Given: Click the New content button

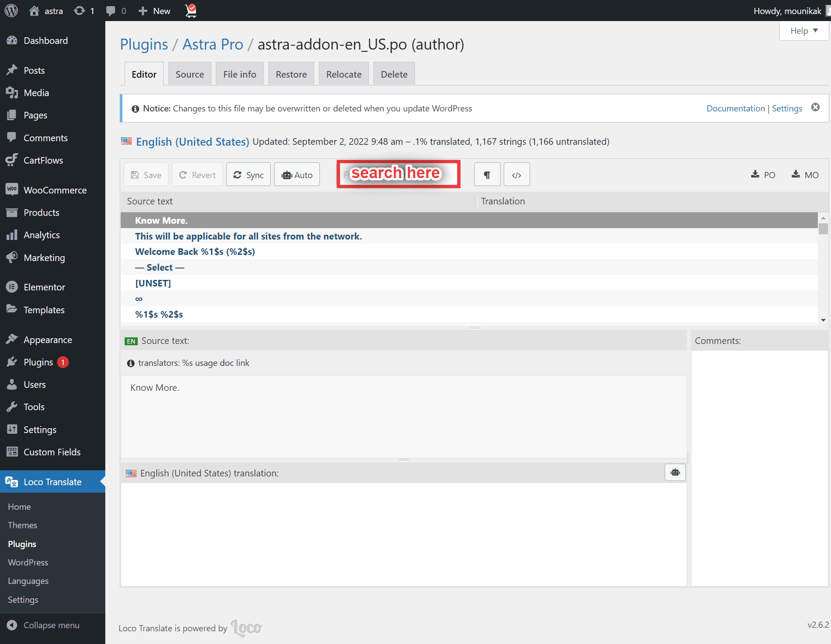Looking at the screenshot, I should click(x=154, y=11).
